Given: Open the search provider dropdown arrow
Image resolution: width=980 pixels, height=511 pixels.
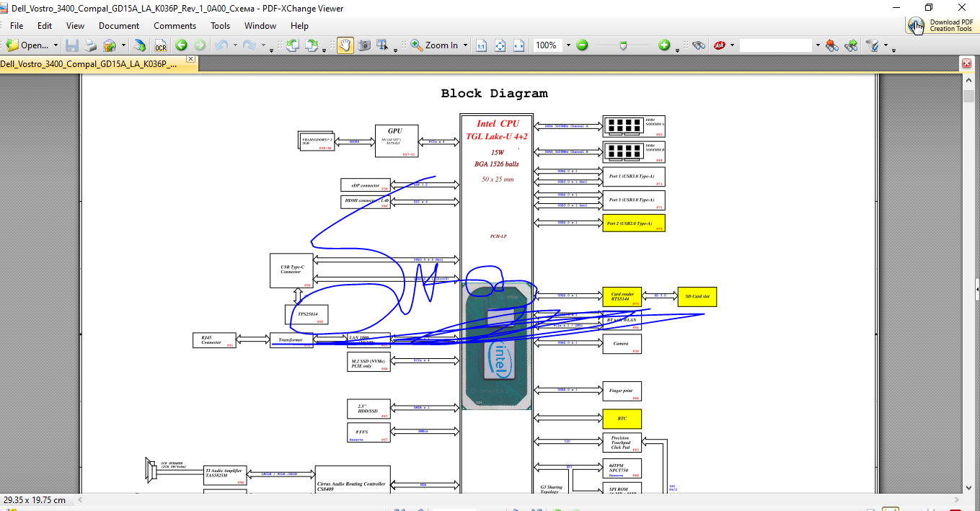Looking at the screenshot, I should [x=732, y=45].
